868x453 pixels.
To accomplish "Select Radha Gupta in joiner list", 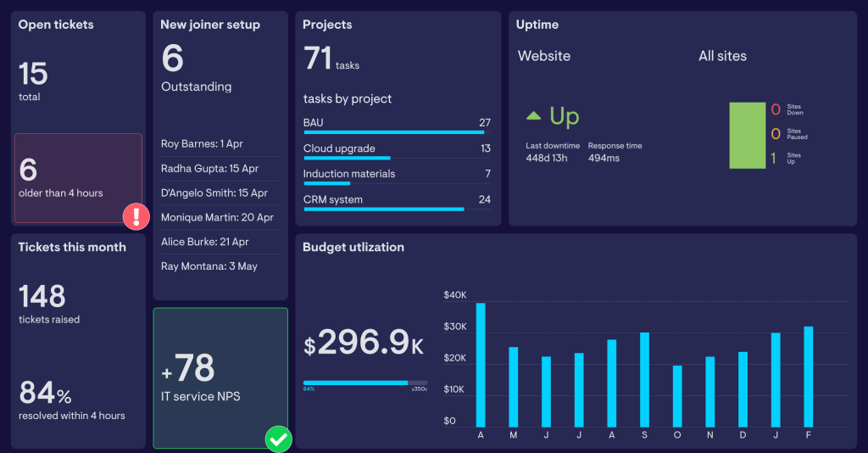I will pyautogui.click(x=209, y=169).
